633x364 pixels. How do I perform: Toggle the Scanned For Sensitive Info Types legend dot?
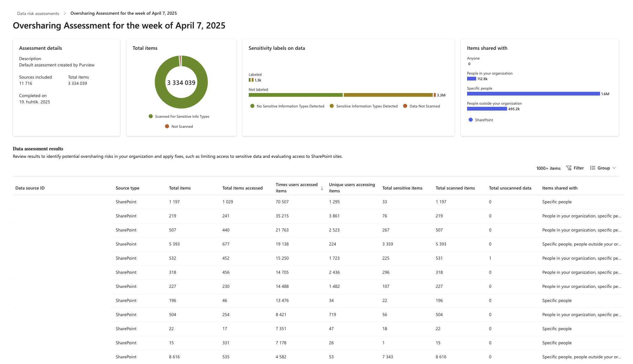pyautogui.click(x=151, y=116)
